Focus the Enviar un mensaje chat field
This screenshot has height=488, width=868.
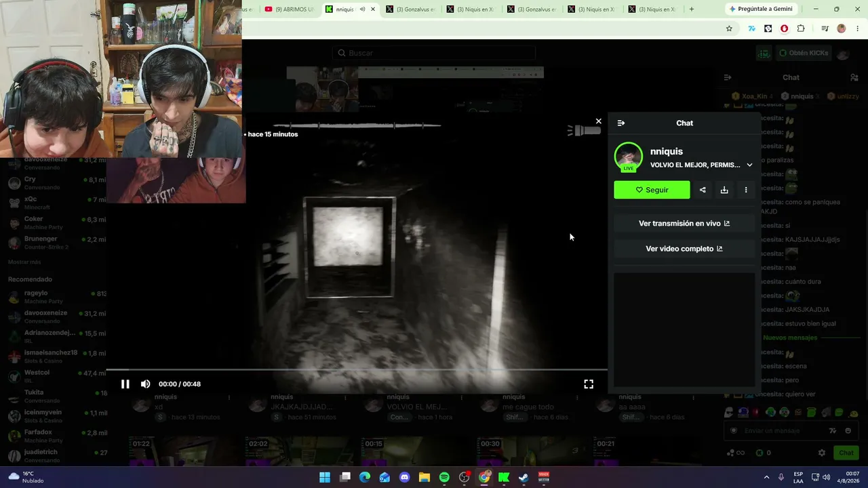[x=780, y=430]
